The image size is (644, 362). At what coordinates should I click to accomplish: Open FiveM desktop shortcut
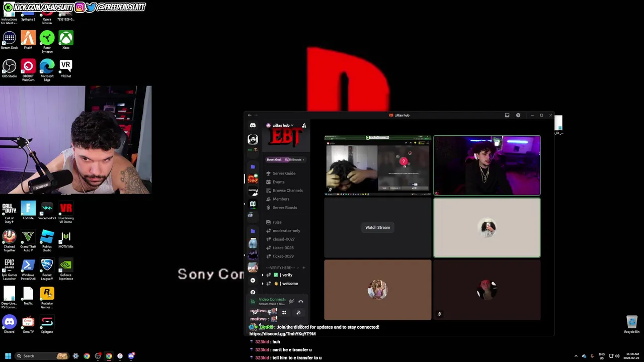pyautogui.click(x=28, y=41)
